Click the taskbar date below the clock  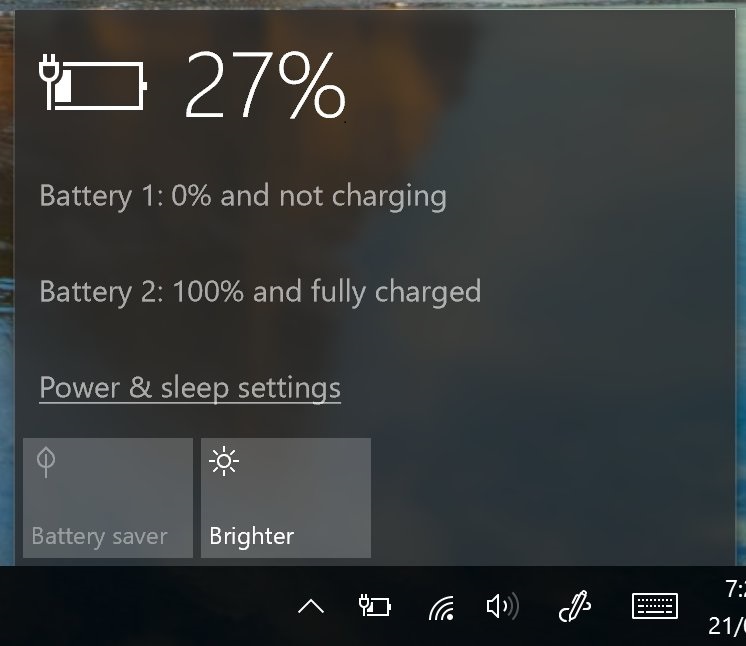tap(727, 626)
